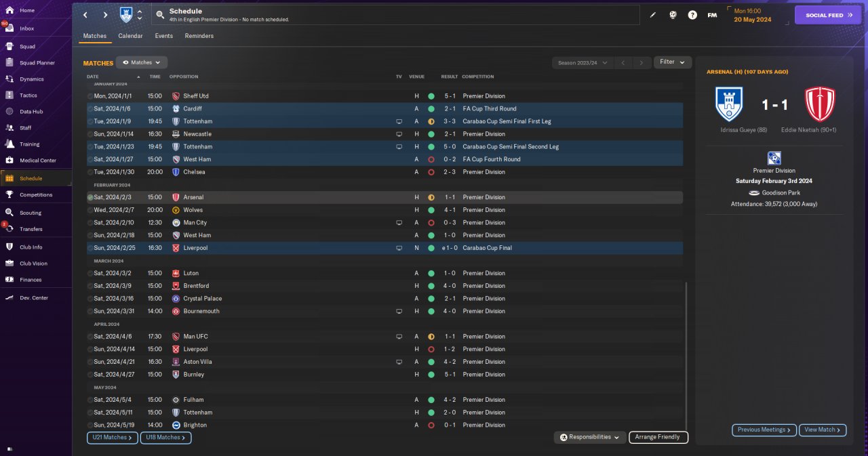Click the club badge in header

[125, 14]
